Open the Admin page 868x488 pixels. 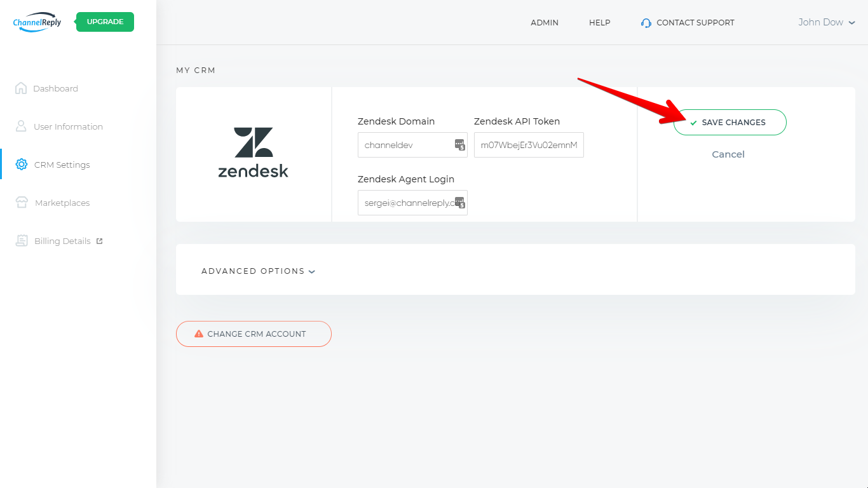[x=545, y=22]
